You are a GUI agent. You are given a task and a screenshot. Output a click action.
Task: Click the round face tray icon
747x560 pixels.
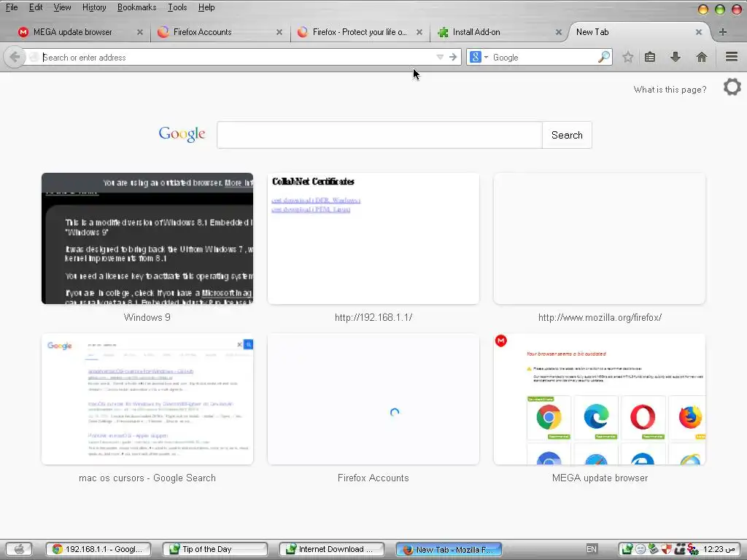click(x=640, y=549)
